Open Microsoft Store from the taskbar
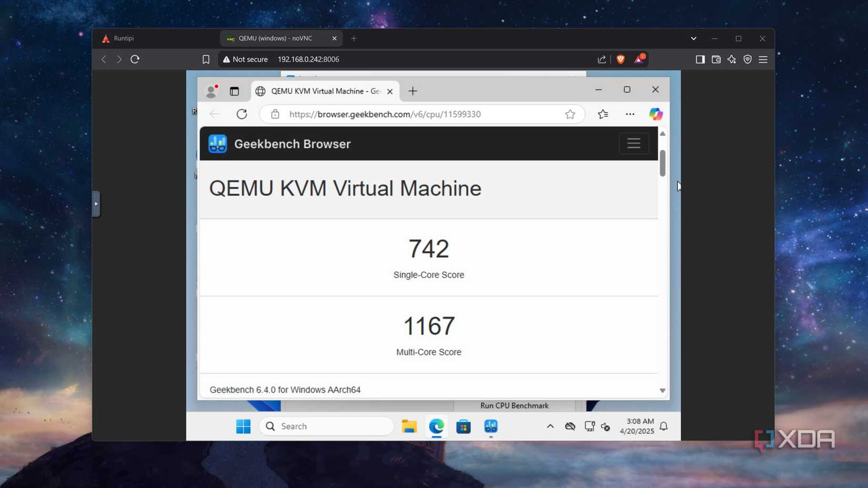Screen dimensions: 868x488 pos(463,426)
